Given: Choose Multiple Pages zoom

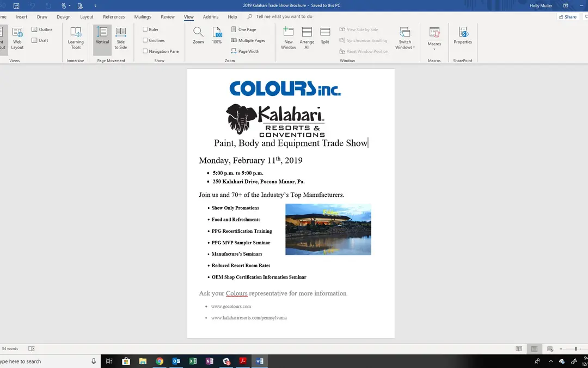Looking at the screenshot, I should [x=248, y=40].
